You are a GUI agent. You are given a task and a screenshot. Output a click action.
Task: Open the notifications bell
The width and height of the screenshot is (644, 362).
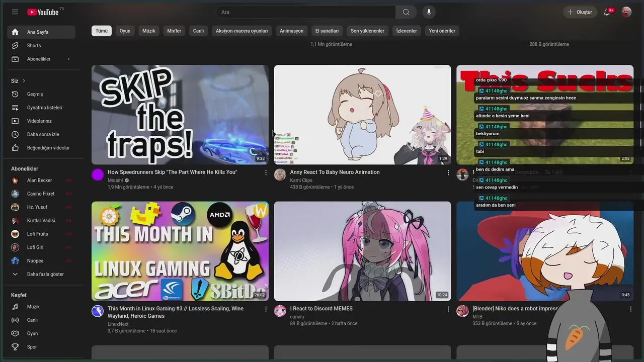[x=607, y=12]
